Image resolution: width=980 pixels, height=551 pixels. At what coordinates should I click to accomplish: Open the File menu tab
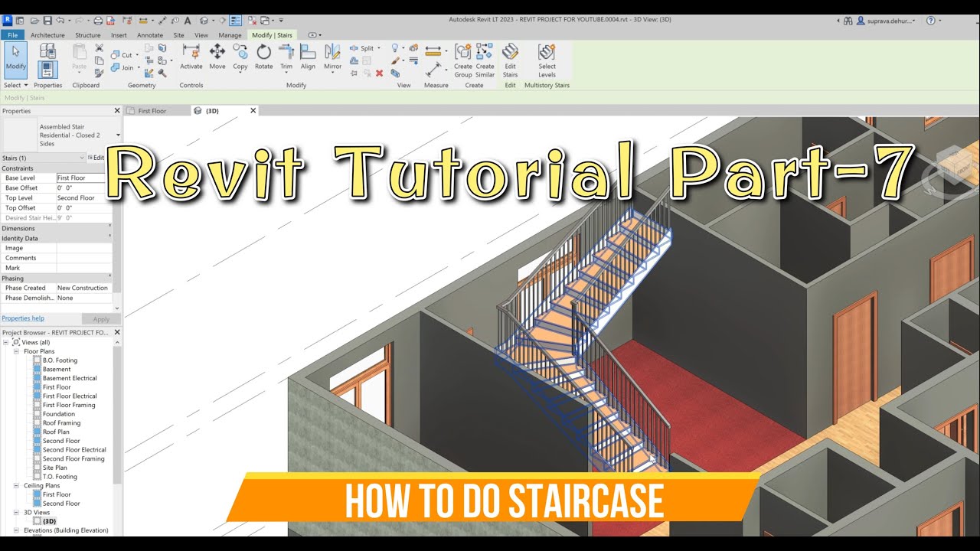click(x=11, y=35)
